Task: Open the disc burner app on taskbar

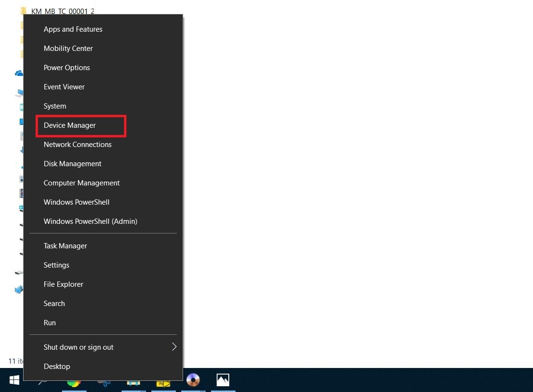Action: click(x=193, y=380)
